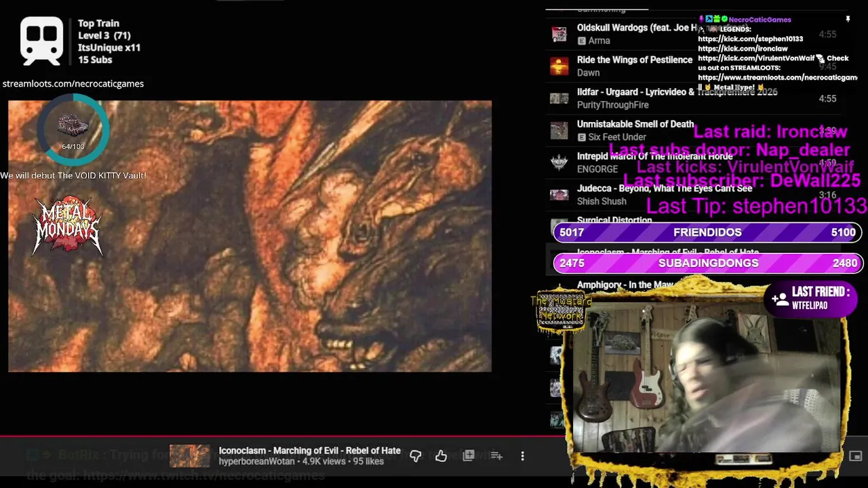Like the current song with thumbs-up icon
Viewport: 868px width, 488px height.
[441, 456]
